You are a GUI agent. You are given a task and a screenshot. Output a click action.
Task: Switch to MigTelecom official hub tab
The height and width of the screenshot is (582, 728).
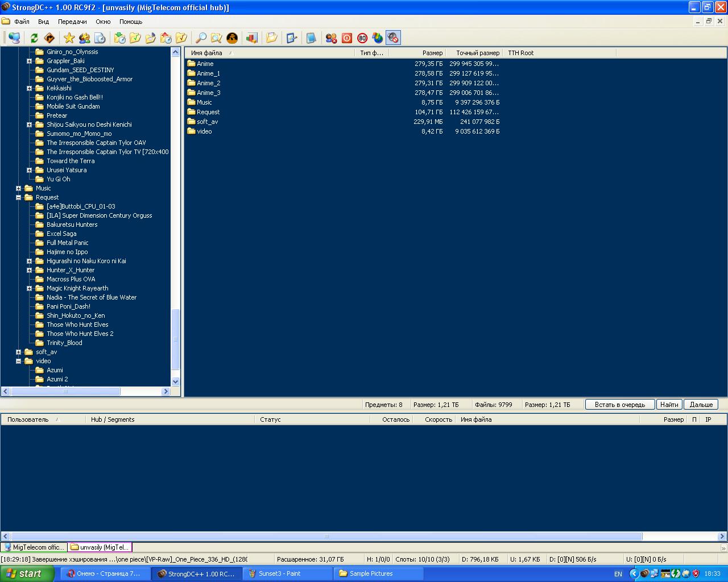click(x=34, y=547)
